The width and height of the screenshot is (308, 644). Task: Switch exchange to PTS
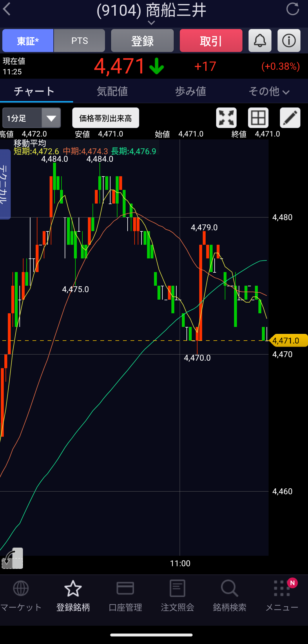tap(79, 41)
